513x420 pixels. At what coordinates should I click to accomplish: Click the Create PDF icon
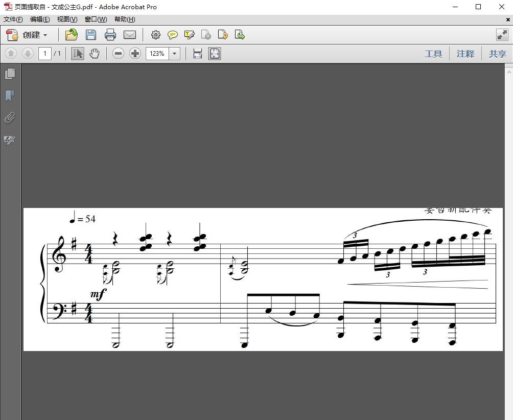click(x=12, y=35)
